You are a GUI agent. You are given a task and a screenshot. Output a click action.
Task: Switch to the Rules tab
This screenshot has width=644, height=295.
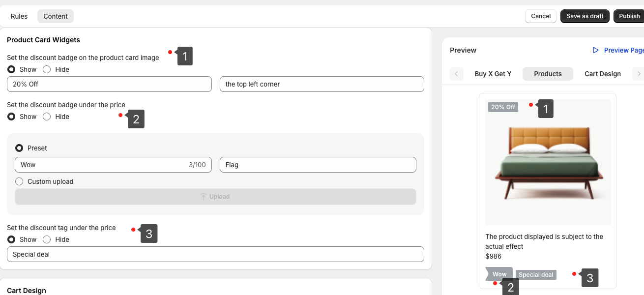tap(19, 16)
